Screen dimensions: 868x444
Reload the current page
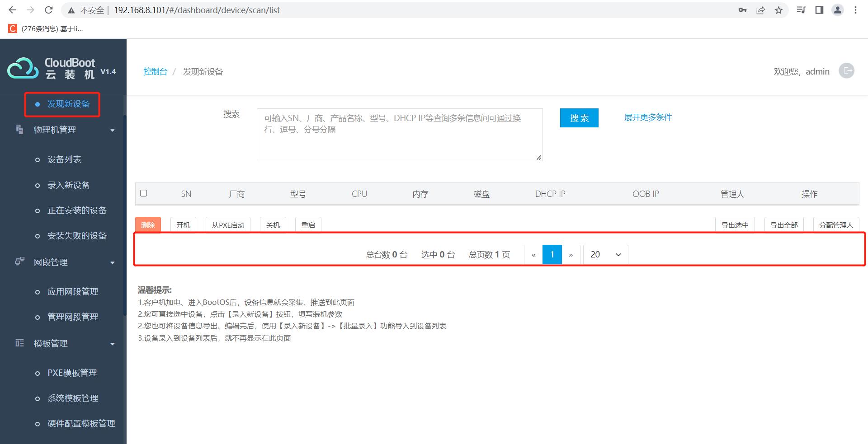(49, 10)
